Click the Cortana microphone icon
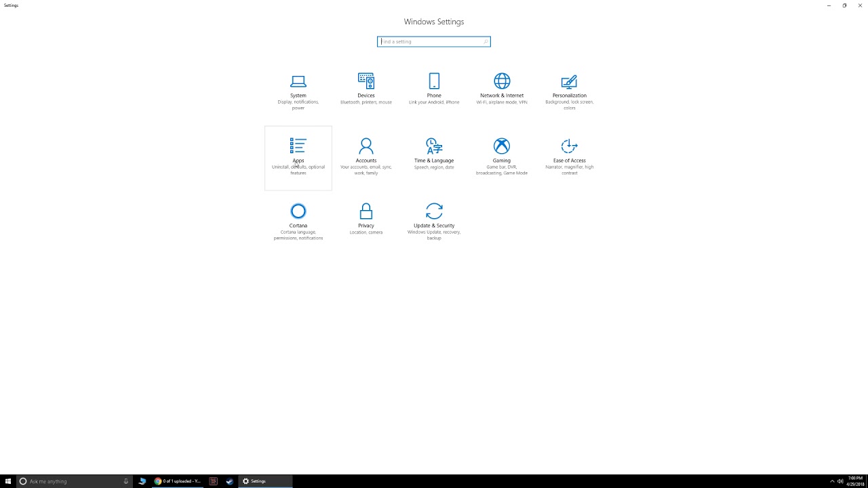The height and width of the screenshot is (488, 868). pyautogui.click(x=125, y=481)
